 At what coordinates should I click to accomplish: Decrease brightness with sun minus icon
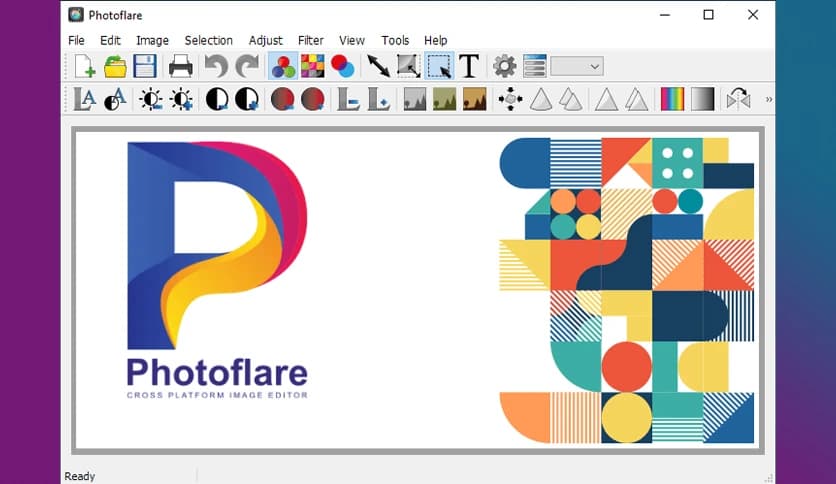pos(150,99)
